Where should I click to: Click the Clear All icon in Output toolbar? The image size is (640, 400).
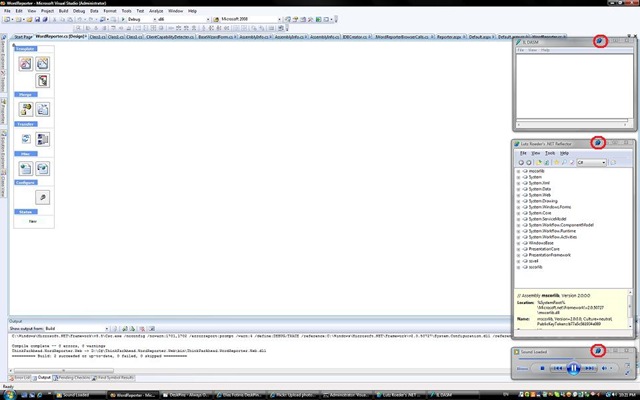[x=142, y=329]
